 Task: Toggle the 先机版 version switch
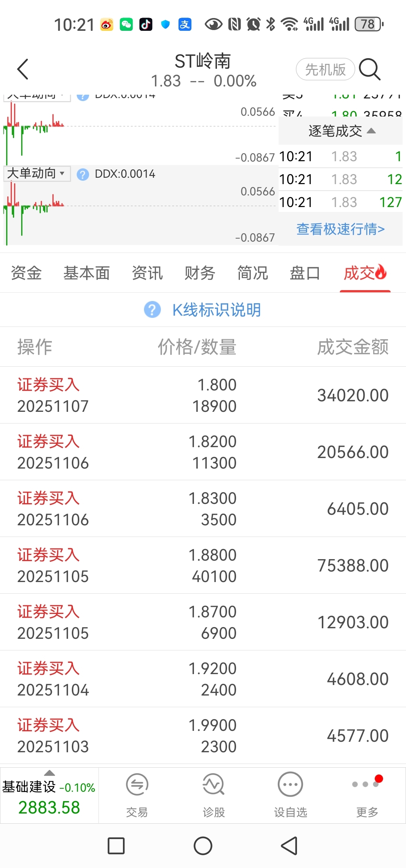325,70
